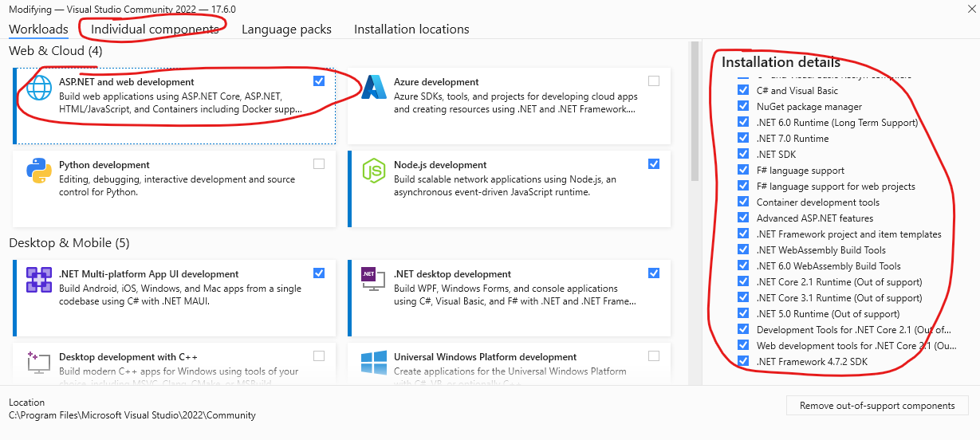Screen dimensions: 980x440
Task: Click the Universal Windows Platform logo icon
Action: click(374, 363)
